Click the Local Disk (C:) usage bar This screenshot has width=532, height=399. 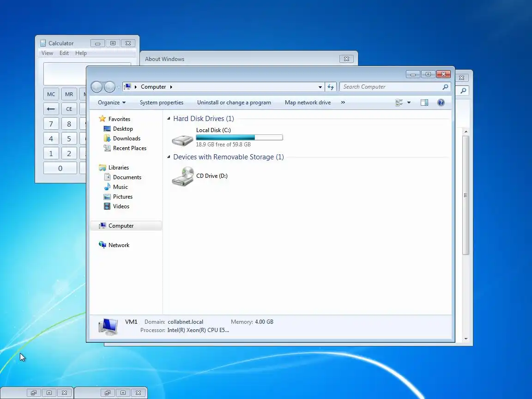pos(239,138)
